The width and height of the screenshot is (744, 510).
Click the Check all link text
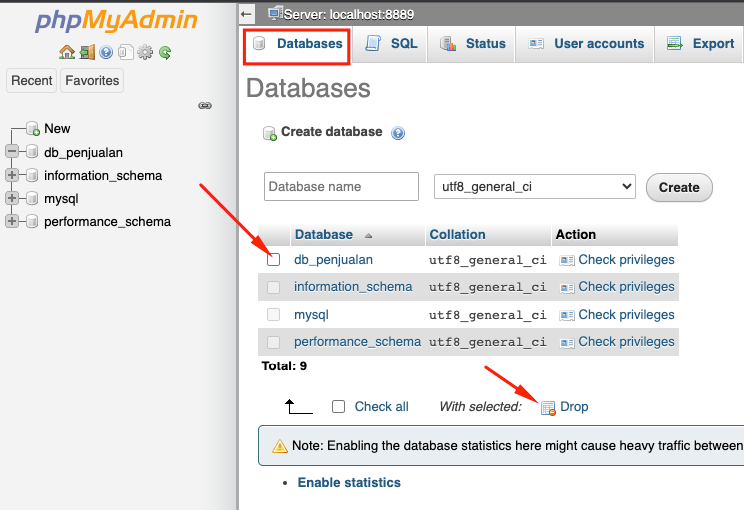tap(381, 407)
